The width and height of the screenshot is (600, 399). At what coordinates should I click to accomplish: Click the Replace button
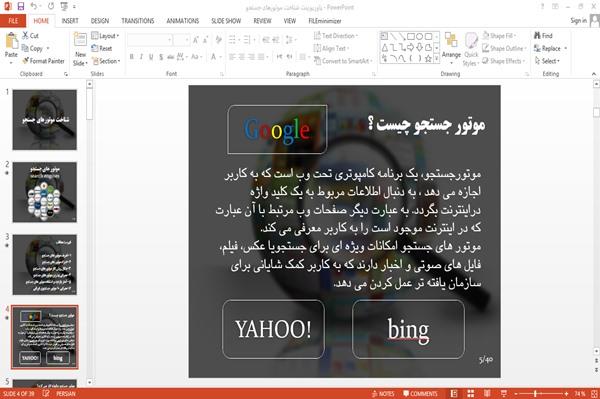point(550,48)
